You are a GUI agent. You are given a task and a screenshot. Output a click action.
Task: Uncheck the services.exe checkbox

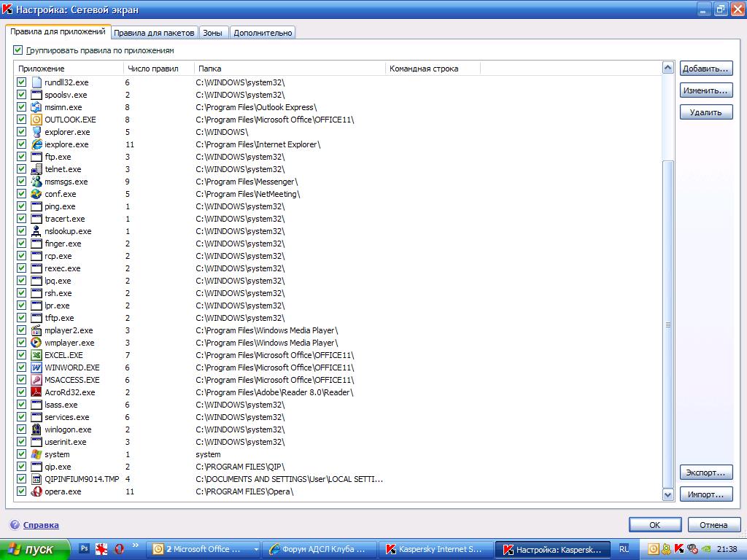[21, 416]
